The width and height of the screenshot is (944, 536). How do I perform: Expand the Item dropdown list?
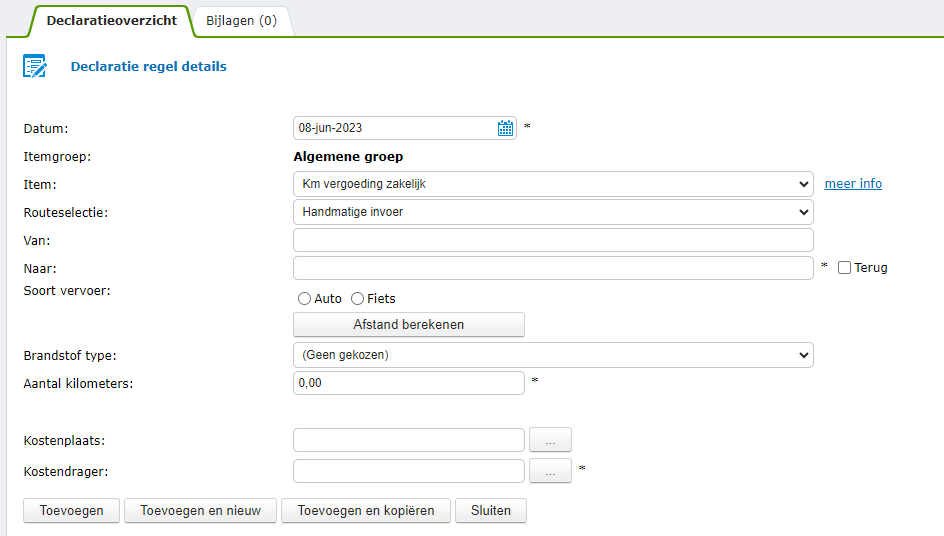[x=552, y=184]
